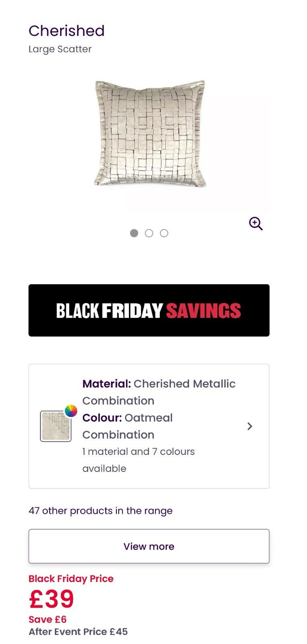The width and height of the screenshot is (307, 644).
Task: Click the Large Scatter subtitle
Action: (60, 49)
